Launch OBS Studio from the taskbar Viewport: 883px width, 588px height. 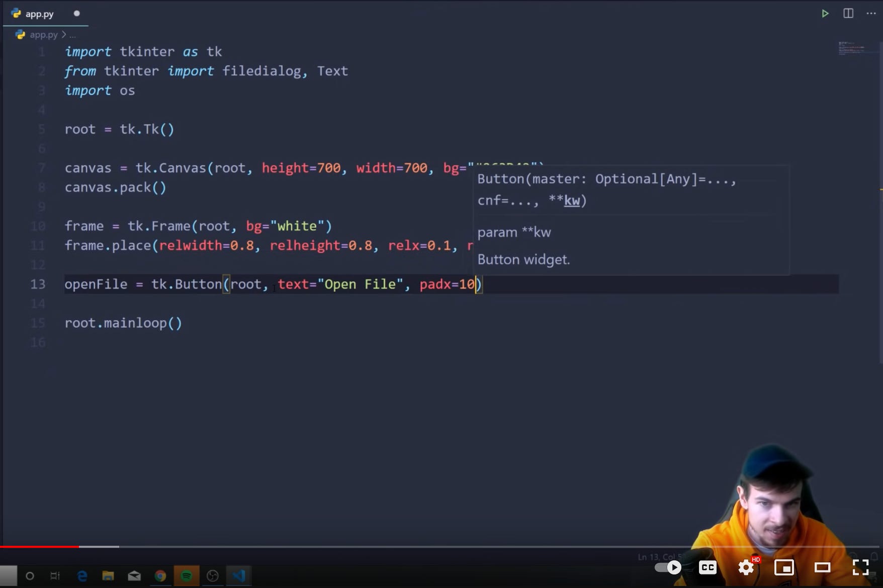(x=213, y=575)
